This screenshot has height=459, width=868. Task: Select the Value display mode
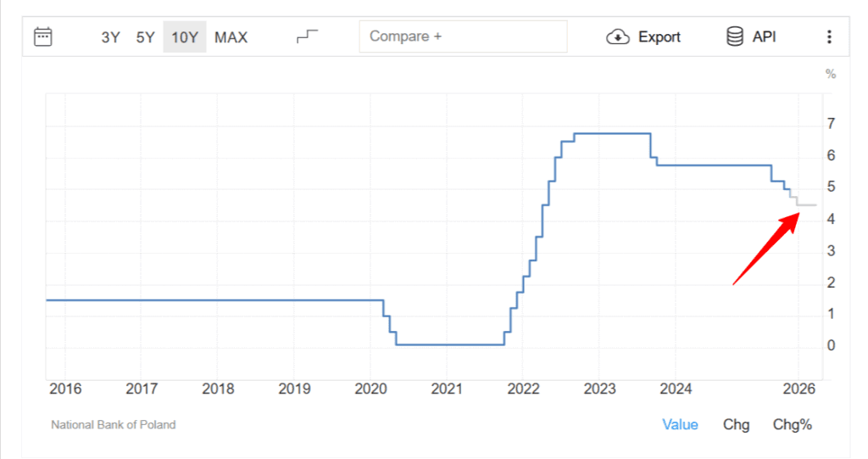pos(680,424)
